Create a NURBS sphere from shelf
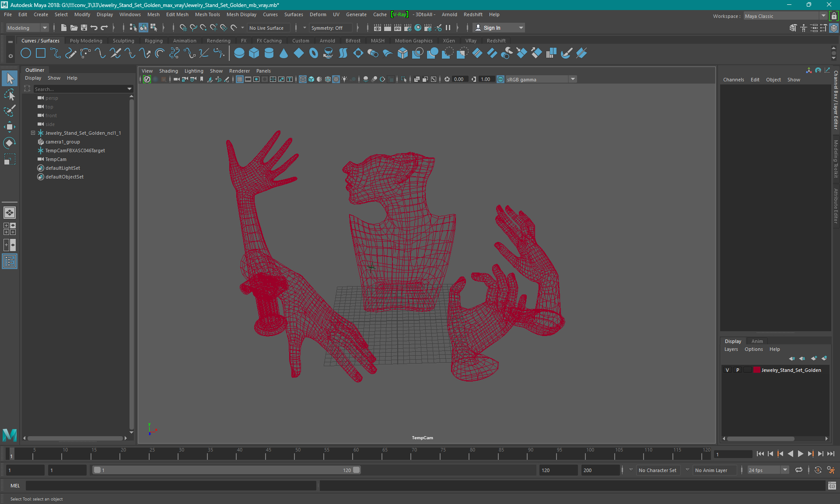 (x=239, y=53)
